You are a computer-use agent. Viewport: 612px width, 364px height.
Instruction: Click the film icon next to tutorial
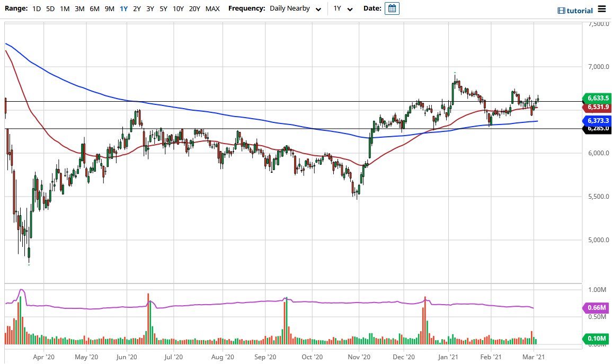pyautogui.click(x=563, y=10)
